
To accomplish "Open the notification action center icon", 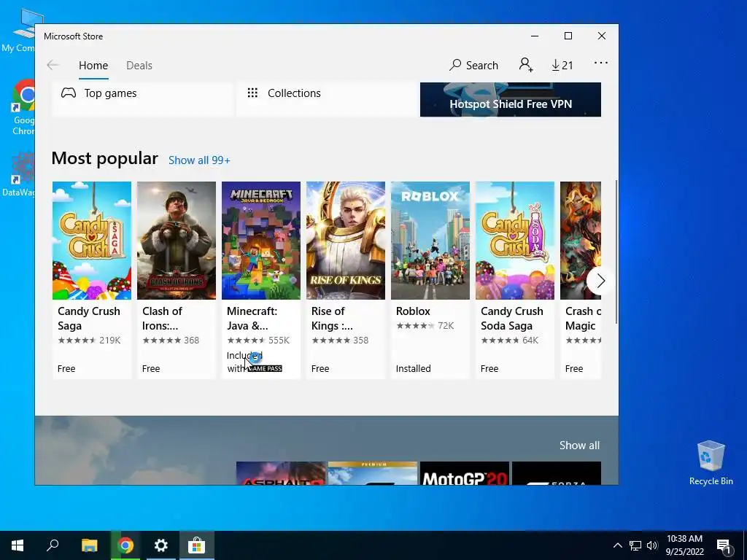I will coord(724,546).
